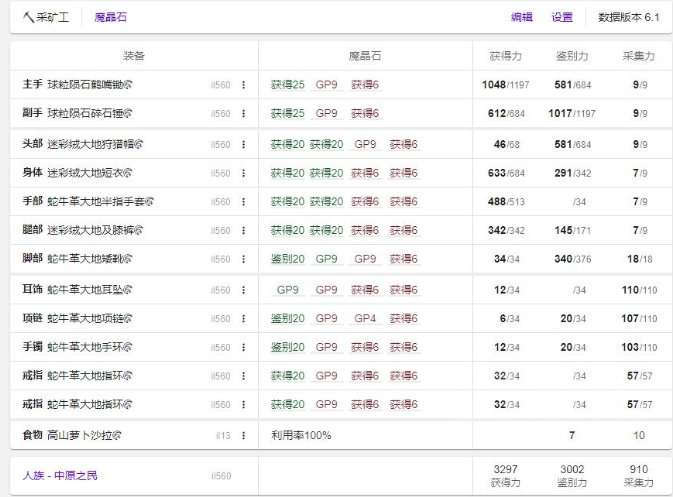Switch to the 魔晶石 tab
Image resolution: width=673 pixels, height=497 pixels.
click(x=111, y=17)
